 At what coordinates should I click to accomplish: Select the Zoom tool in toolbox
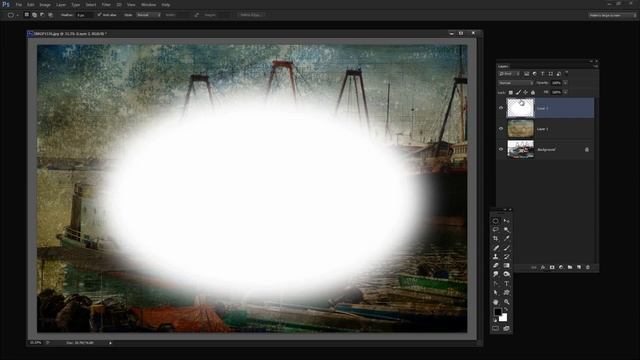[507, 302]
